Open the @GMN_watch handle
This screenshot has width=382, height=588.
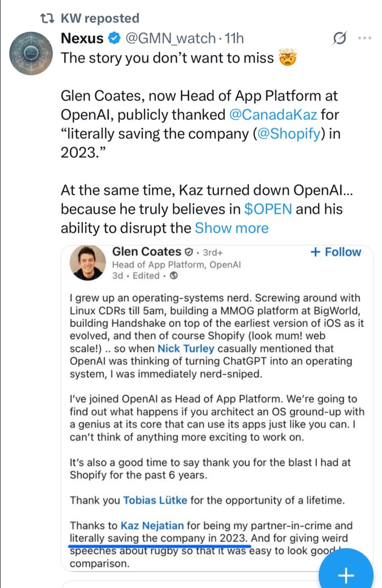tap(171, 38)
